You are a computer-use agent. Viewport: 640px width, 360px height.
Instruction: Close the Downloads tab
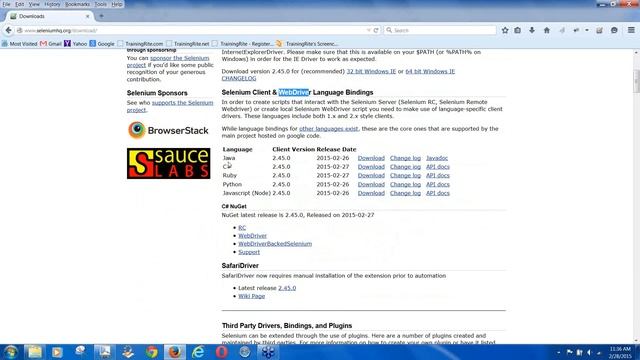[x=87, y=16]
